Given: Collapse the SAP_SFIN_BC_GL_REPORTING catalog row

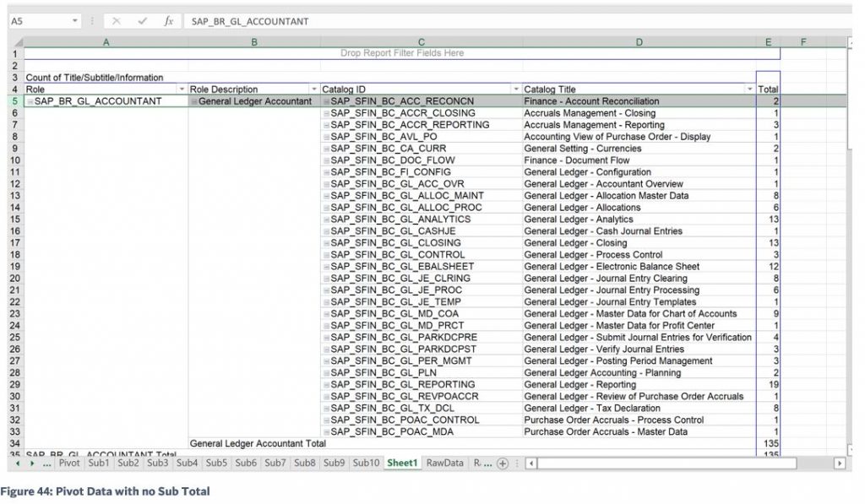Looking at the screenshot, I should pyautogui.click(x=327, y=385).
